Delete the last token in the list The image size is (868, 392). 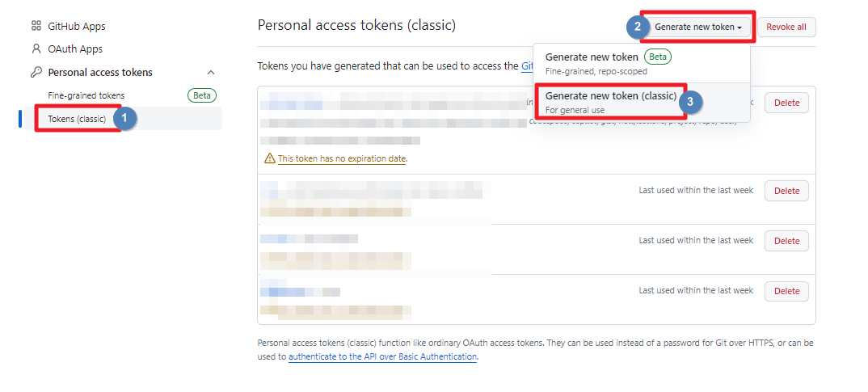point(786,291)
